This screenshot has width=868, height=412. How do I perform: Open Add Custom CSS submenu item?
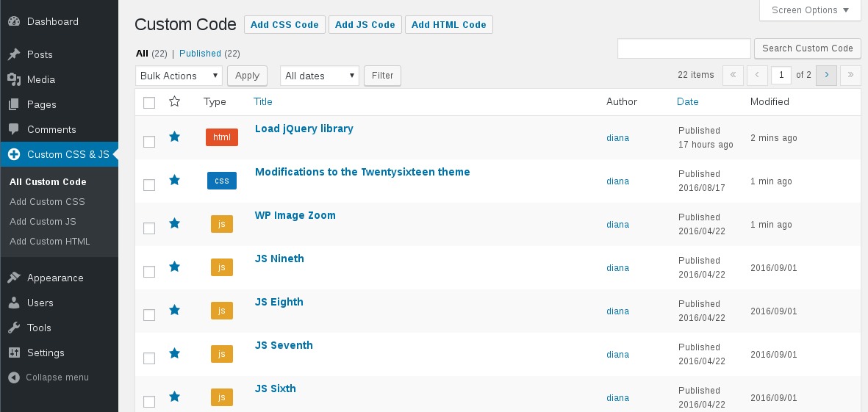pyautogui.click(x=47, y=202)
